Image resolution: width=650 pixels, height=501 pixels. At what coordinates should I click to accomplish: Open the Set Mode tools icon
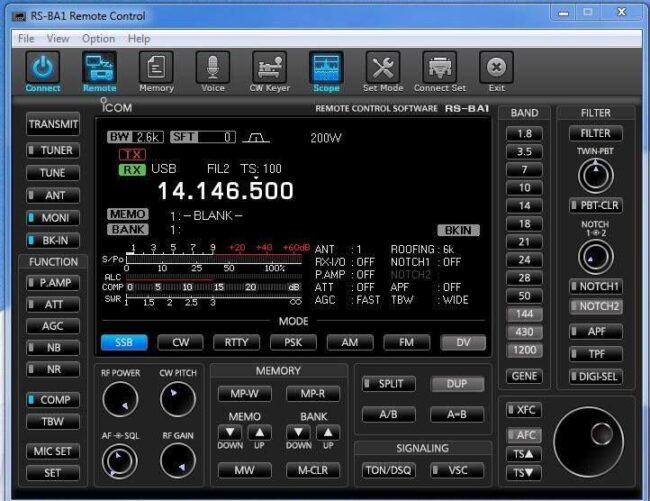pos(383,67)
